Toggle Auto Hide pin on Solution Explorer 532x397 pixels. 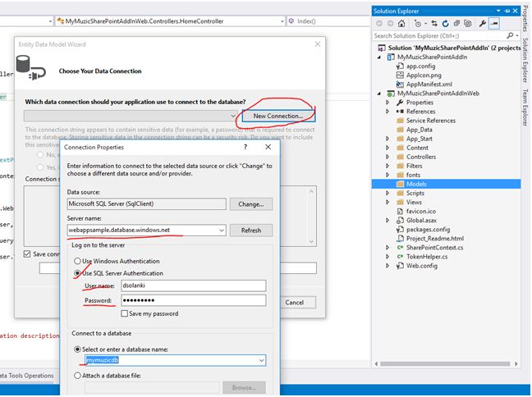pos(507,11)
